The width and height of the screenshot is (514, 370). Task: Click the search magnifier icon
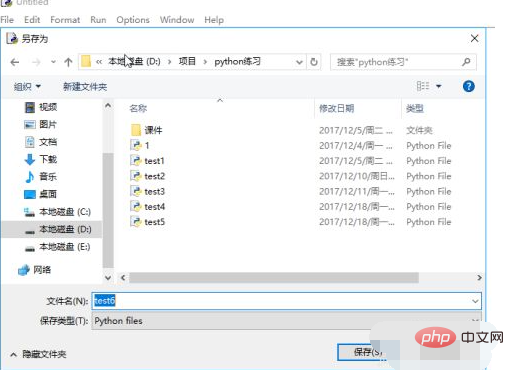(x=466, y=62)
